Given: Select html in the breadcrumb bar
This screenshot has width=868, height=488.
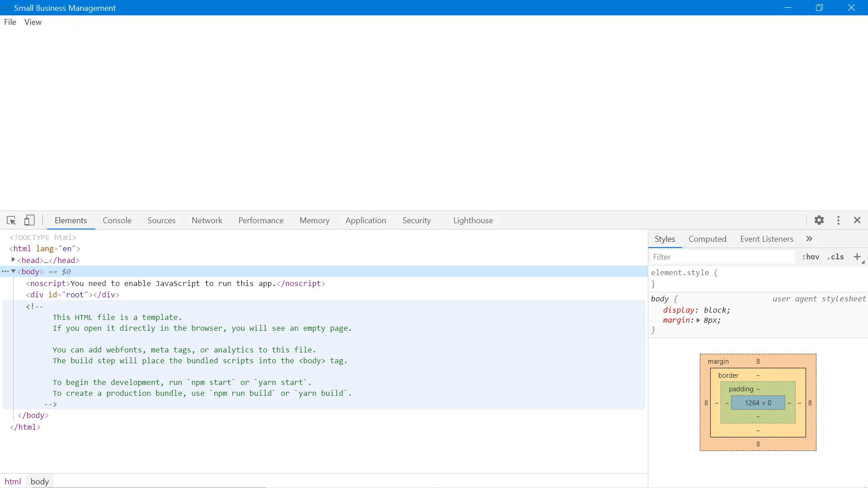Looking at the screenshot, I should 13,482.
